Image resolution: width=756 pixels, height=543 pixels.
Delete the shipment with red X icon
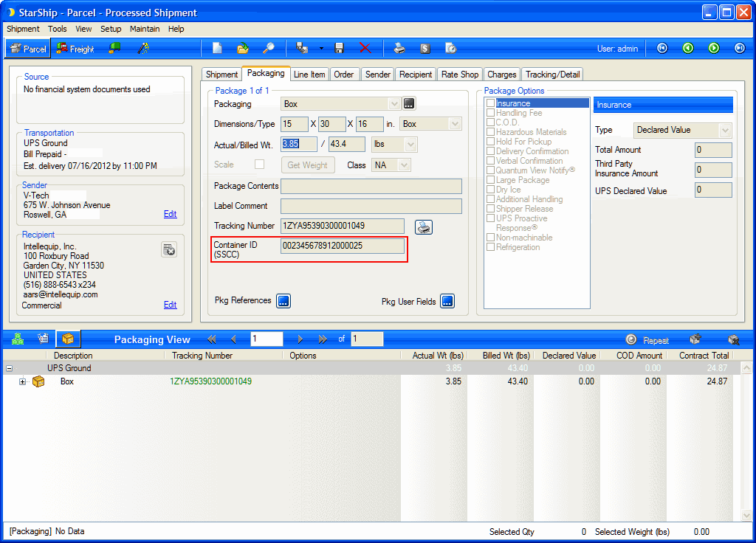pos(365,47)
